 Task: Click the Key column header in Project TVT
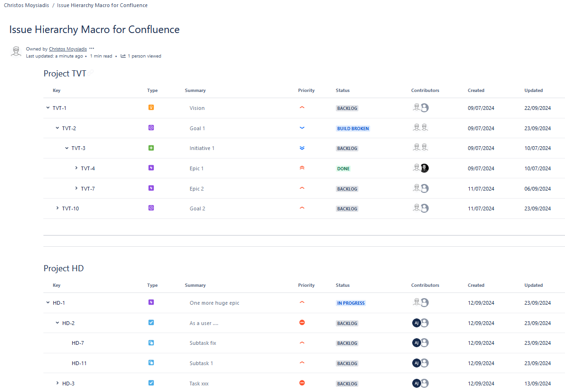click(57, 91)
